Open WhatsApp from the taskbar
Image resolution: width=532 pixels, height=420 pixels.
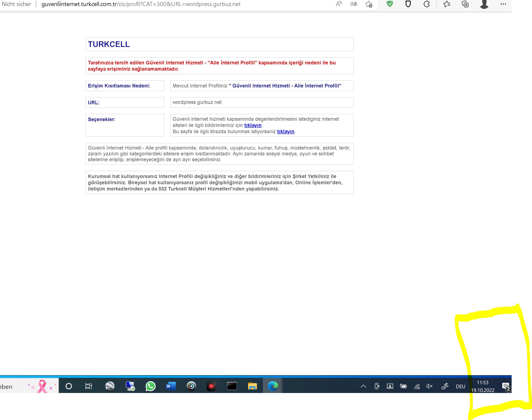coord(150,386)
